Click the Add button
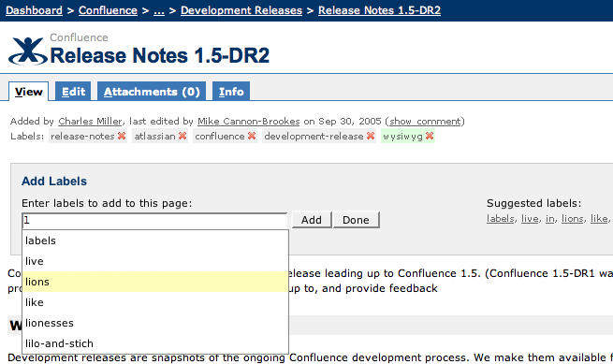 coord(312,220)
